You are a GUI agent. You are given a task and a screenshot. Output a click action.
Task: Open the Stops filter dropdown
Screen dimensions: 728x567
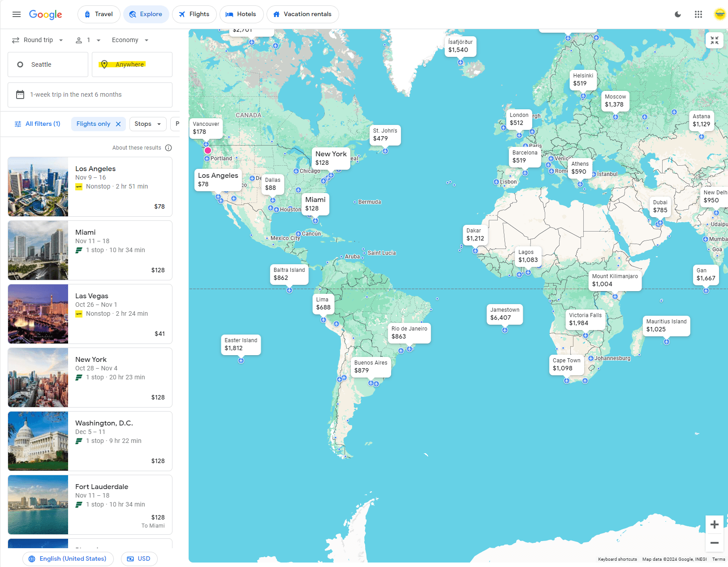(148, 124)
